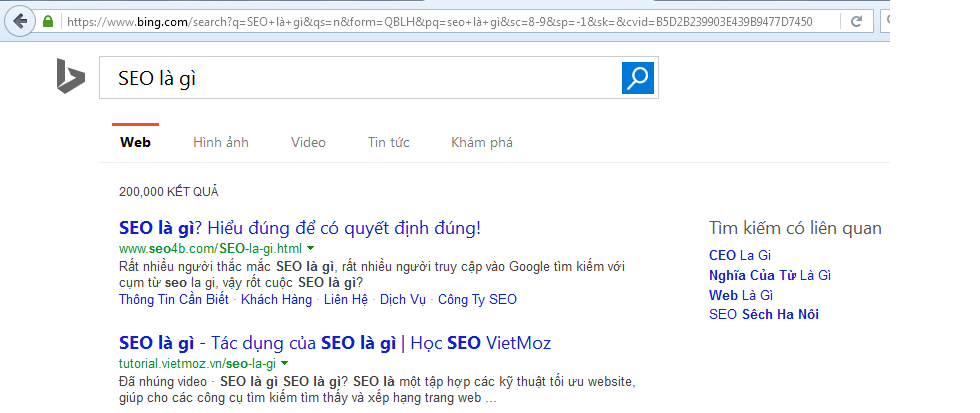This screenshot has height=413, width=980.
Task: Click related search "Web Là Gì"
Action: (741, 295)
